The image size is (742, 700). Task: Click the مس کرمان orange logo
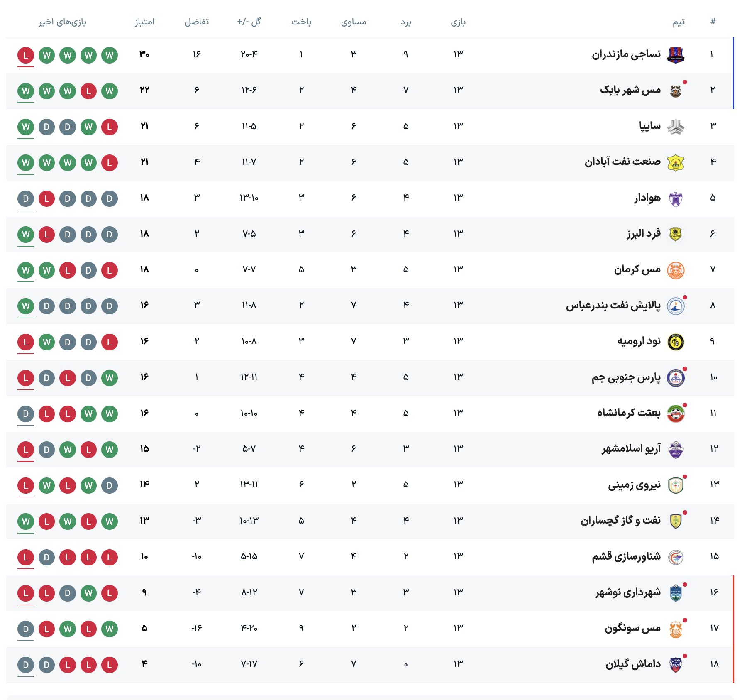[675, 270]
